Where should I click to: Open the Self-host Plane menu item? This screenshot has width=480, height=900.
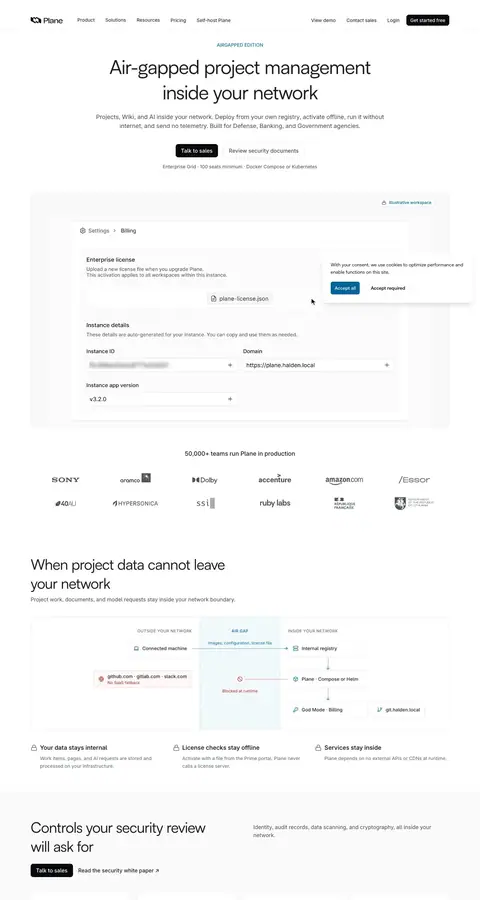point(214,20)
